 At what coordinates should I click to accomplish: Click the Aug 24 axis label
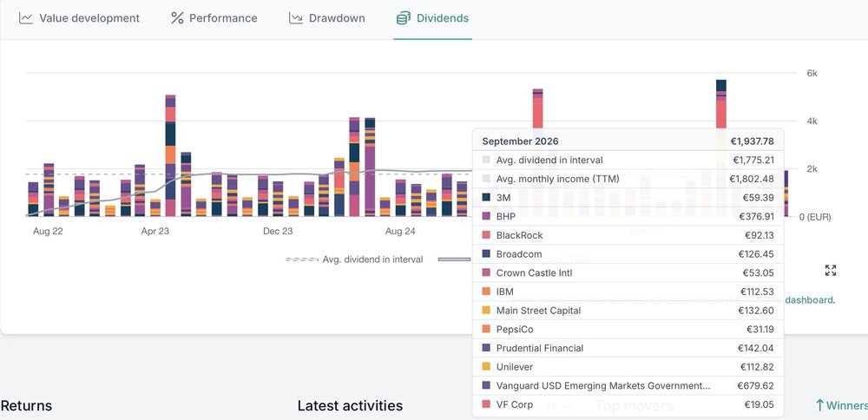[x=400, y=232]
